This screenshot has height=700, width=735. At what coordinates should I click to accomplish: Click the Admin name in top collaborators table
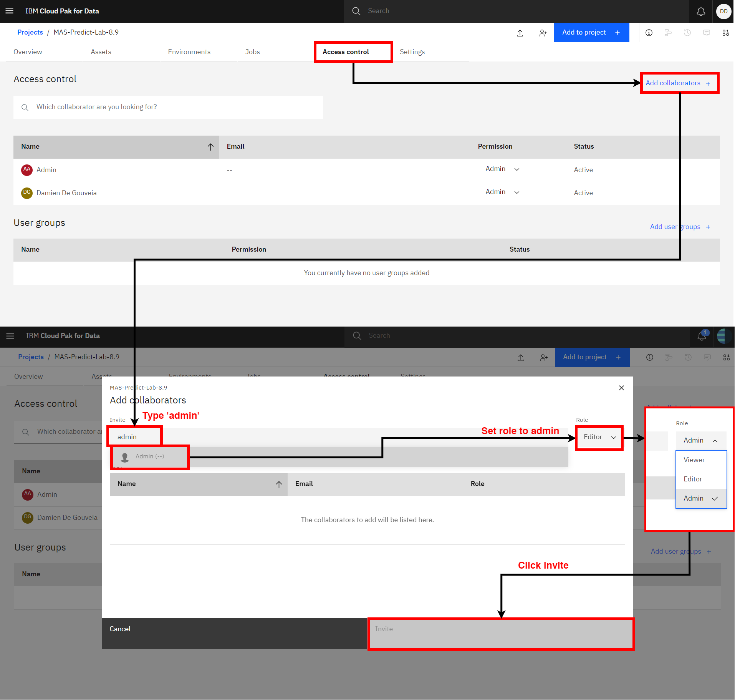point(46,170)
